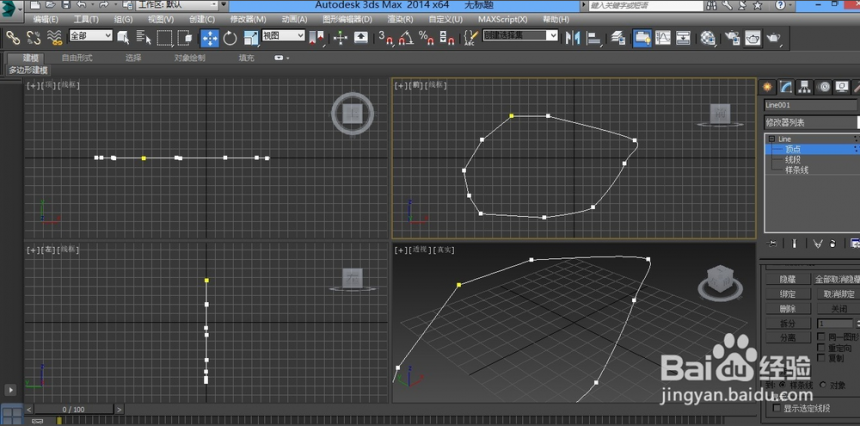Open the Layer Manager icon
The height and width of the screenshot is (426, 860).
point(618,38)
